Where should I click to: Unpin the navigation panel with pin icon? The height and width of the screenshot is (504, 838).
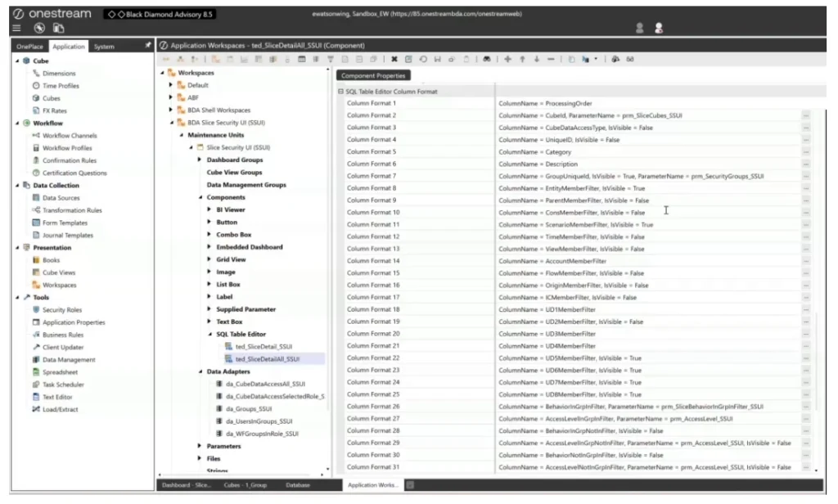pos(148,46)
